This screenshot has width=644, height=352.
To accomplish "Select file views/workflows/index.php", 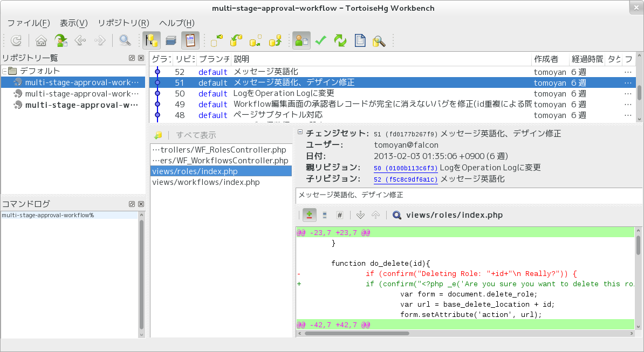I will click(x=221, y=182).
